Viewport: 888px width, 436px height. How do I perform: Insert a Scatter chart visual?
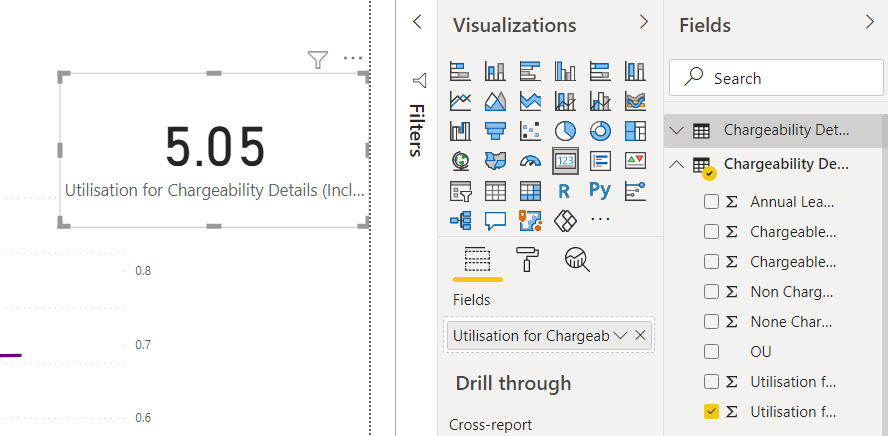530,131
